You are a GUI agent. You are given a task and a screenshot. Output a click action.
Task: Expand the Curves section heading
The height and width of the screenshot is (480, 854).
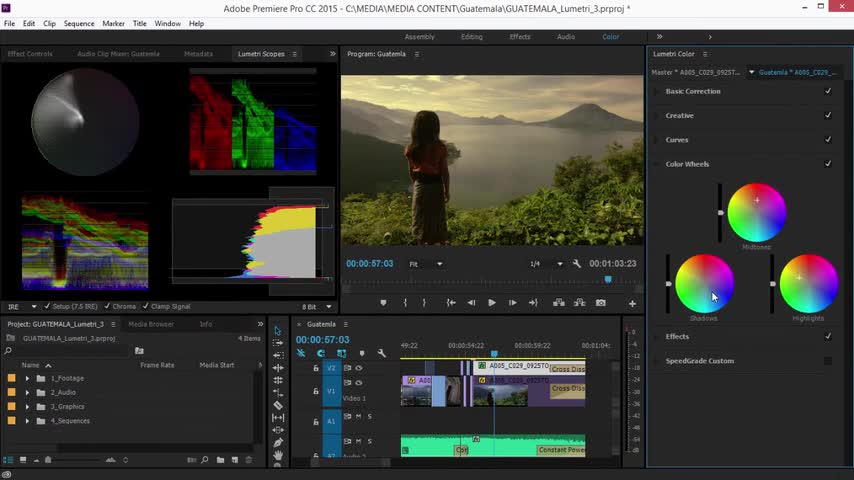click(x=677, y=140)
